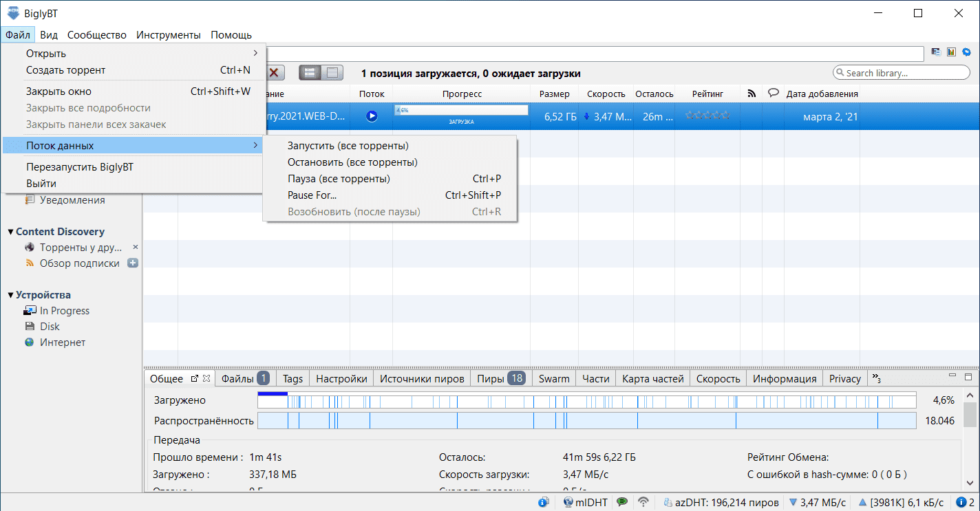Viewport: 980px width, 511px height.
Task: Click the mIDHT status bar indicator
Action: coord(585,502)
